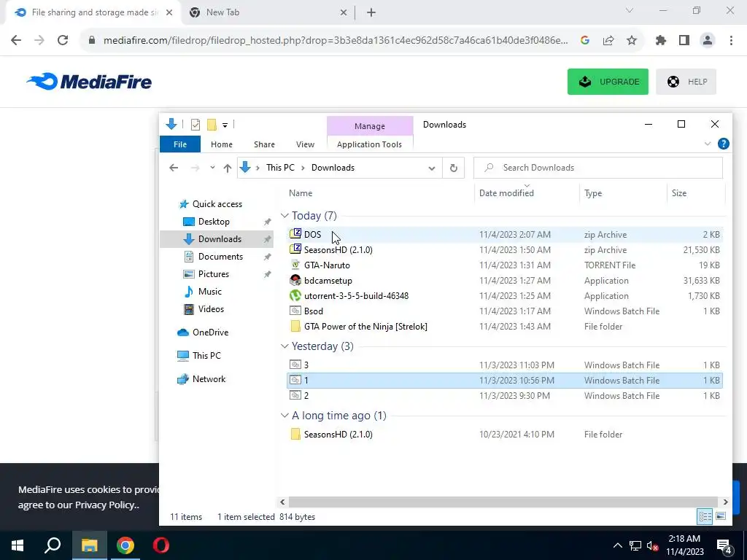Click the Google icon in address bar

point(585,41)
